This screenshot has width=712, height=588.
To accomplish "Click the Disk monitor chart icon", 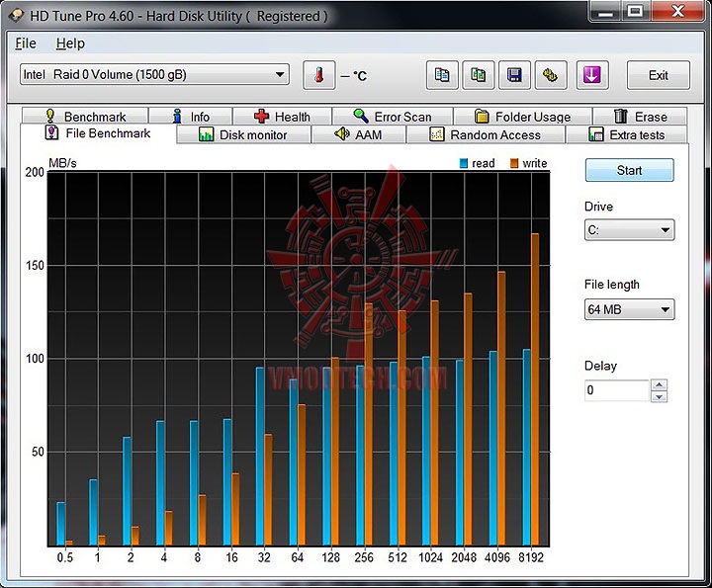I will 206,134.
